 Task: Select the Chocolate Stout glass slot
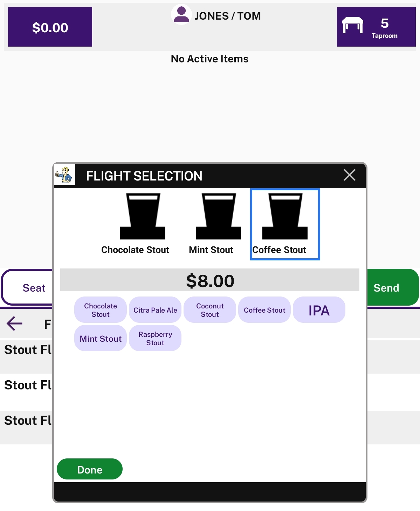coord(136,224)
